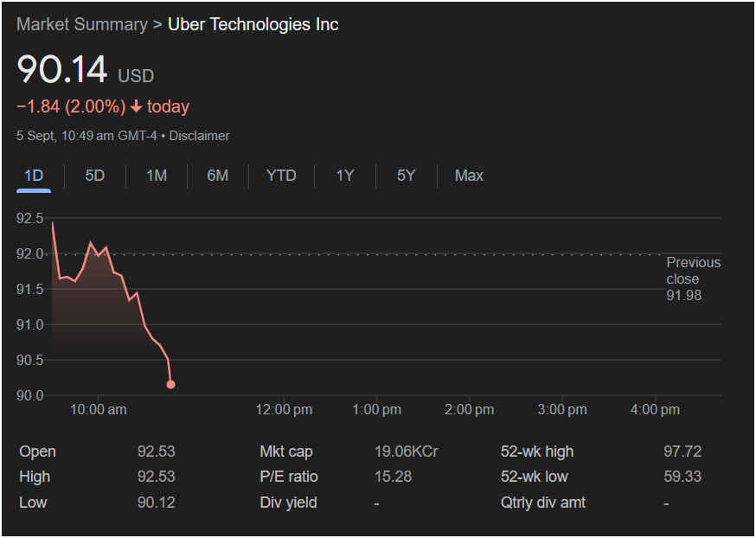Click the 12:00 pm axis label
The image size is (756, 538).
(x=284, y=410)
